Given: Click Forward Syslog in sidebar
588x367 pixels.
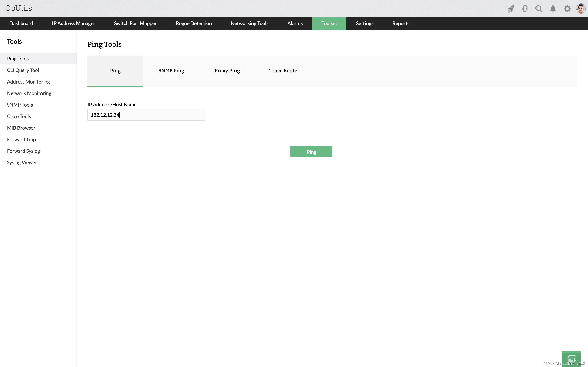Looking at the screenshot, I should 23,150.
